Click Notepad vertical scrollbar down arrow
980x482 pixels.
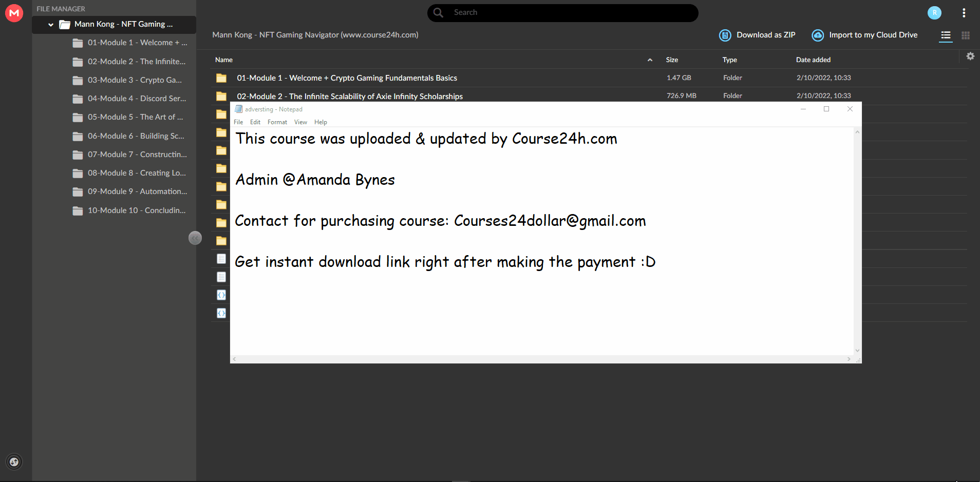(x=857, y=351)
